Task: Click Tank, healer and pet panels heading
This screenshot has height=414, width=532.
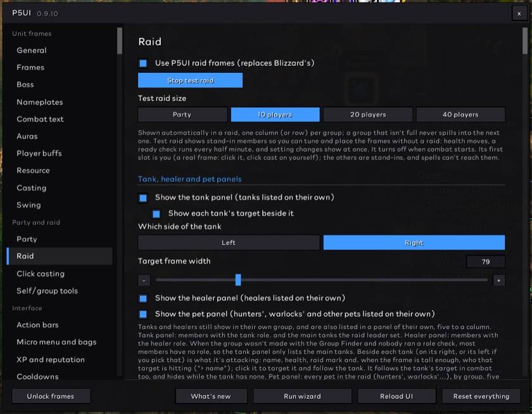Action: tap(189, 179)
